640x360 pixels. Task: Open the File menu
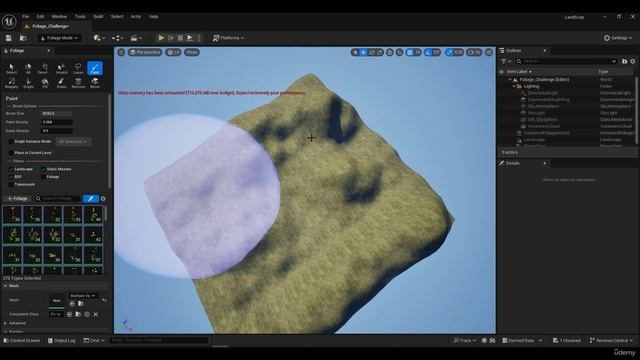(25, 17)
